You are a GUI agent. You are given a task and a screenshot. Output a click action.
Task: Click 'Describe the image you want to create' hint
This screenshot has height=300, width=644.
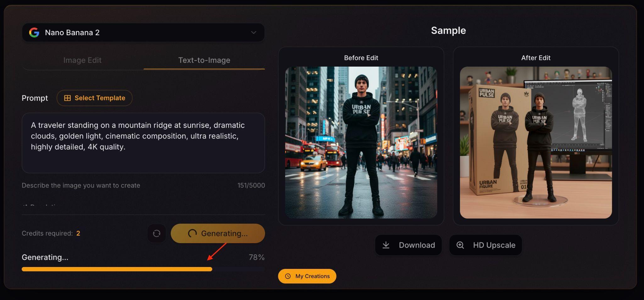pos(81,185)
